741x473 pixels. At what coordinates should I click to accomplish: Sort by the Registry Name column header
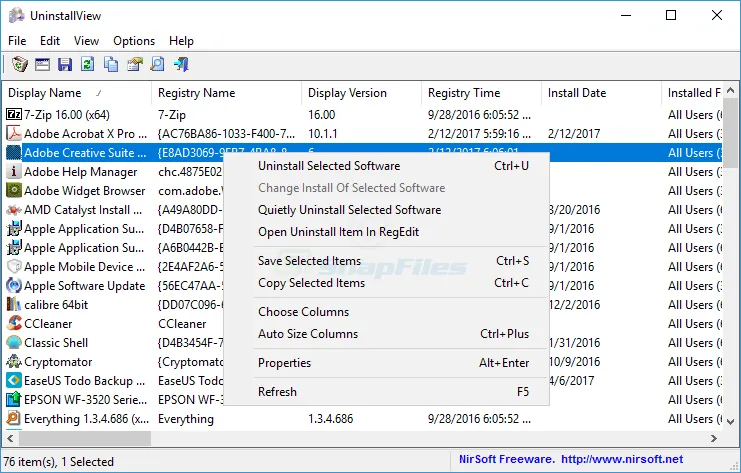tap(226, 93)
